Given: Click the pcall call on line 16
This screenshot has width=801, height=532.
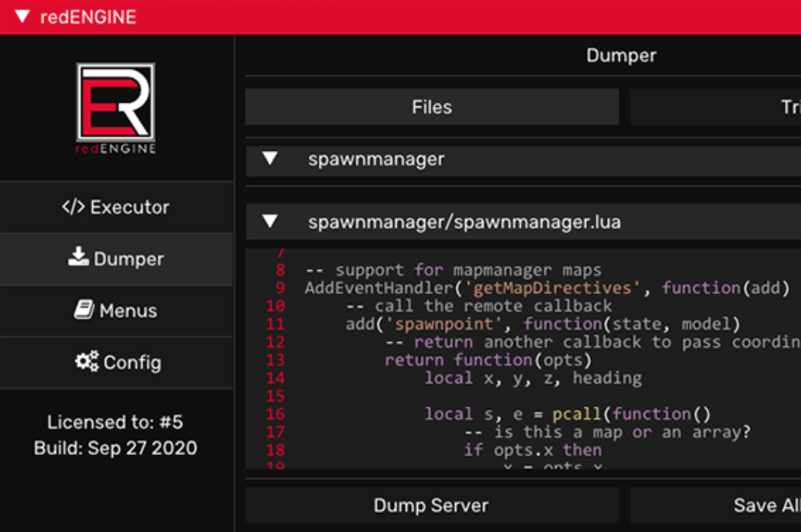Looking at the screenshot, I should (577, 414).
